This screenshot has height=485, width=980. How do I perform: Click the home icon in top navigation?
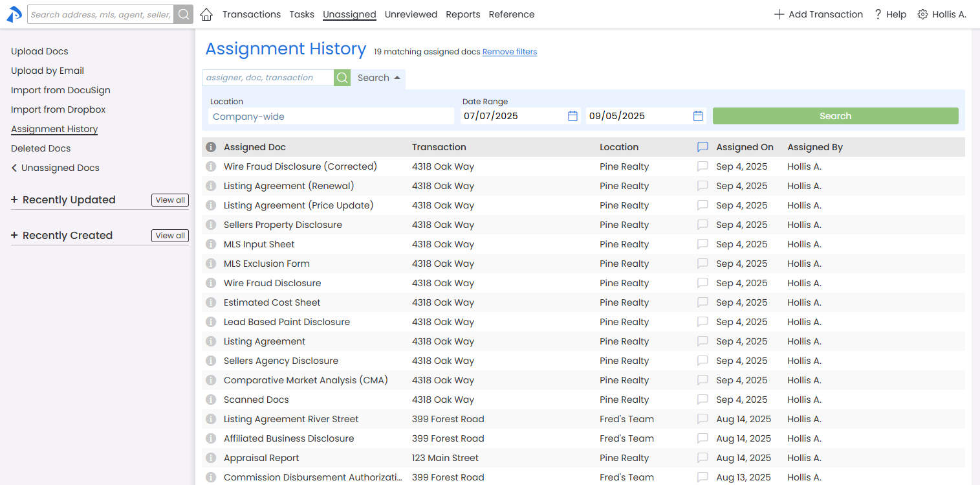click(206, 14)
